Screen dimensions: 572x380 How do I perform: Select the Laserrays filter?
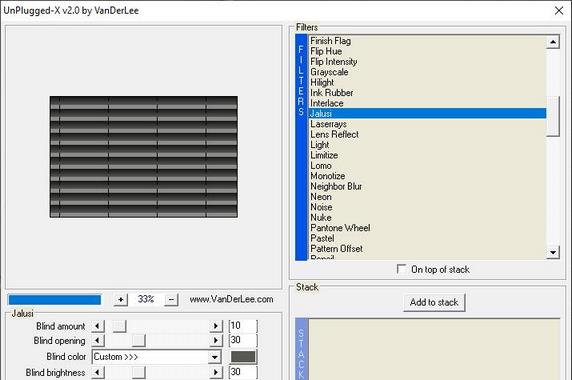tap(427, 124)
